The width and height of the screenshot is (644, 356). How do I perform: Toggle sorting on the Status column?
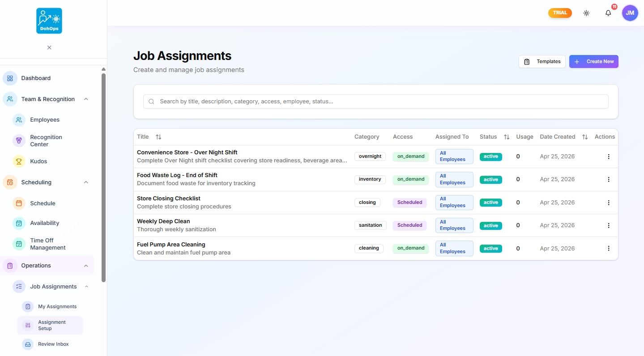coord(506,137)
